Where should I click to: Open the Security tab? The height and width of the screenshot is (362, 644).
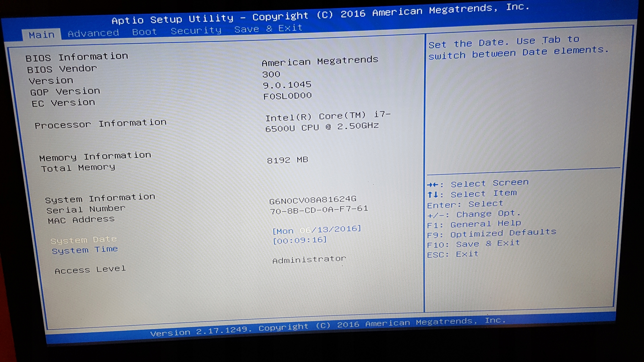tap(196, 31)
